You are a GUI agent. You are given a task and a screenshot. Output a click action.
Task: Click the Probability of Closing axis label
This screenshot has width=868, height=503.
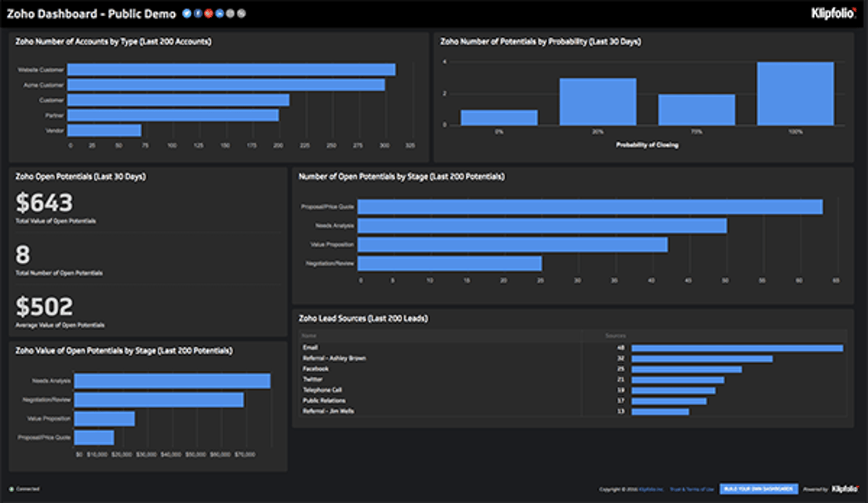click(x=647, y=145)
